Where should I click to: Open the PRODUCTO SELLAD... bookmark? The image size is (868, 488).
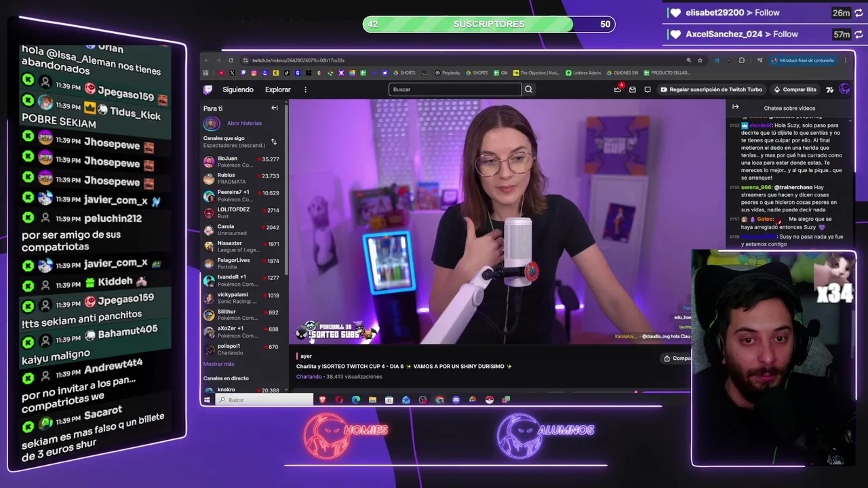tap(667, 73)
